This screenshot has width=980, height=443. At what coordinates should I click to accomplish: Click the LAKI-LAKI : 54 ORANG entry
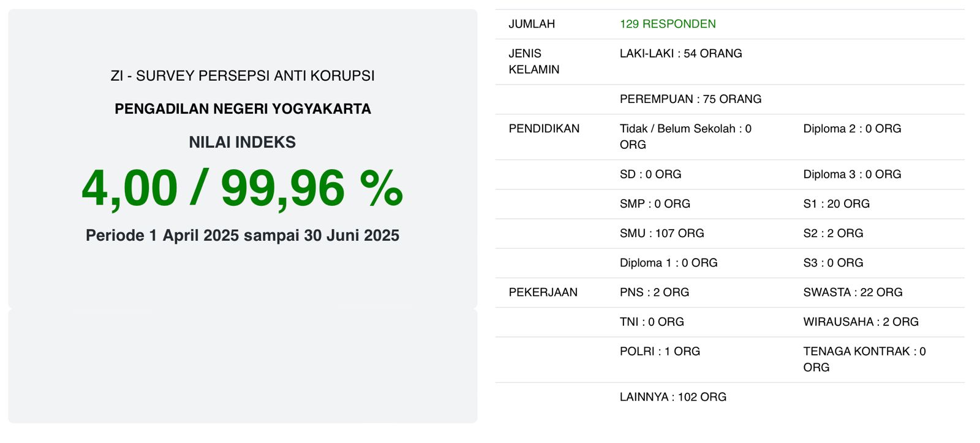coord(680,53)
